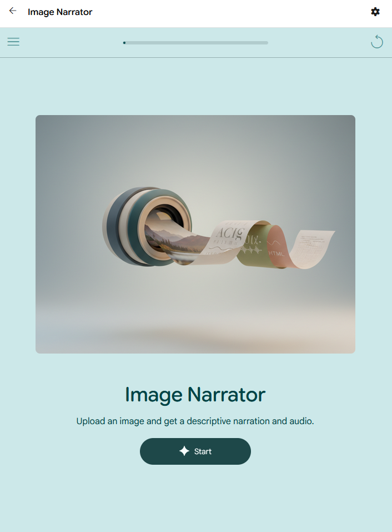Screen dimensions: 392x532
Task: Click the dark dot at progress bar start
Action: pyautogui.click(x=124, y=43)
